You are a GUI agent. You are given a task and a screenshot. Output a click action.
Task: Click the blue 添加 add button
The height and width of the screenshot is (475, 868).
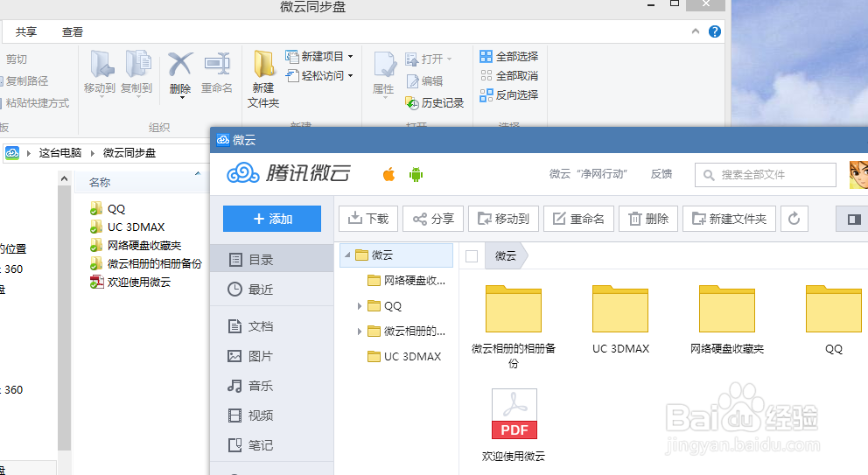272,219
